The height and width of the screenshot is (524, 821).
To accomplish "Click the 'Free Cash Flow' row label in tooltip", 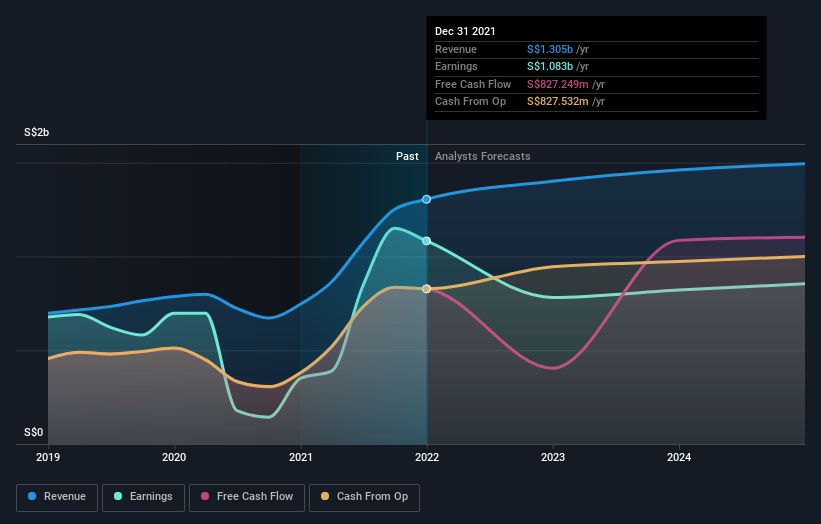I will click(x=473, y=84).
